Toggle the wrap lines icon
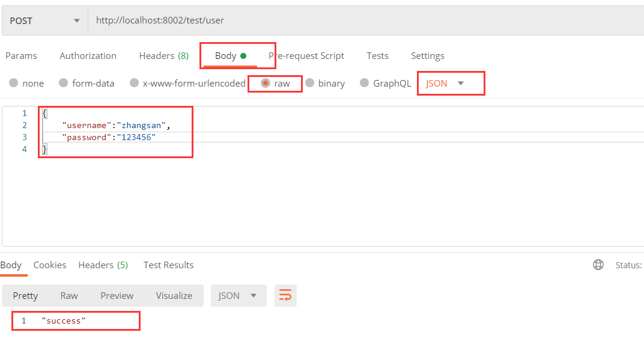 coord(285,295)
